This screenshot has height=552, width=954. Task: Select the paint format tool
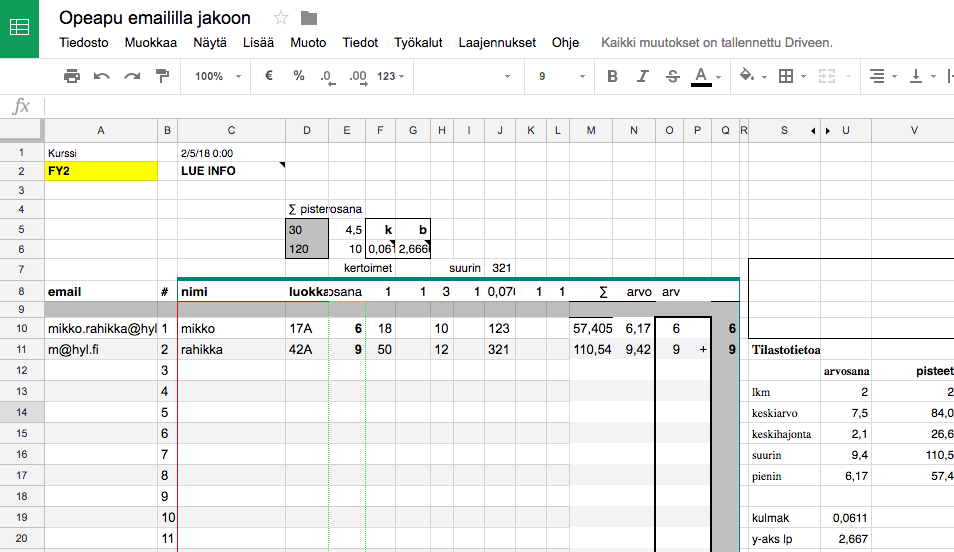point(162,76)
